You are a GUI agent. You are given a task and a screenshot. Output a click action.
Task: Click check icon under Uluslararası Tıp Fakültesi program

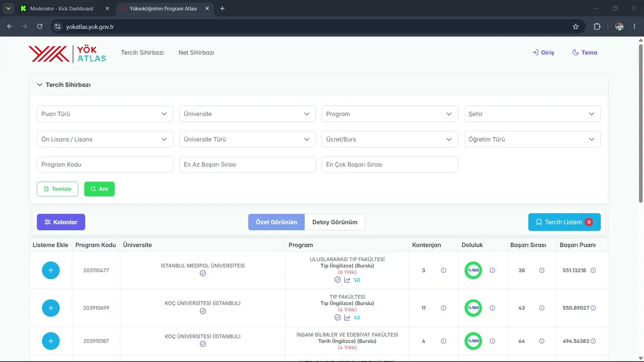(338, 280)
